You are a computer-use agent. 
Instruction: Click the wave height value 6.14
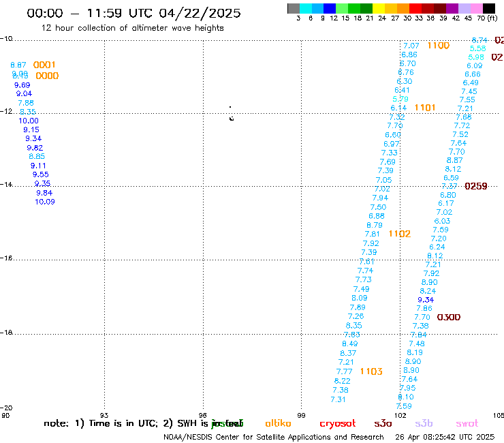[398, 108]
